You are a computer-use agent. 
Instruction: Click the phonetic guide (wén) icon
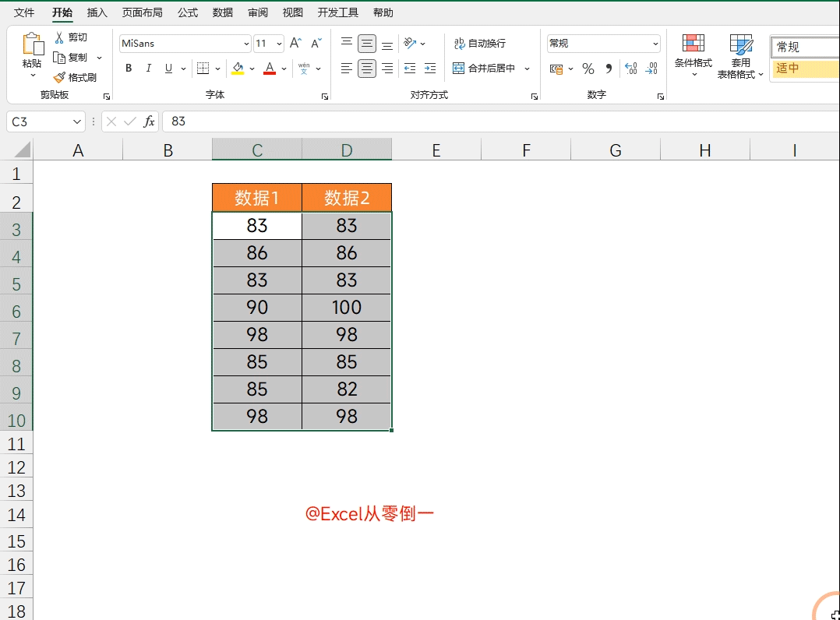tap(304, 68)
